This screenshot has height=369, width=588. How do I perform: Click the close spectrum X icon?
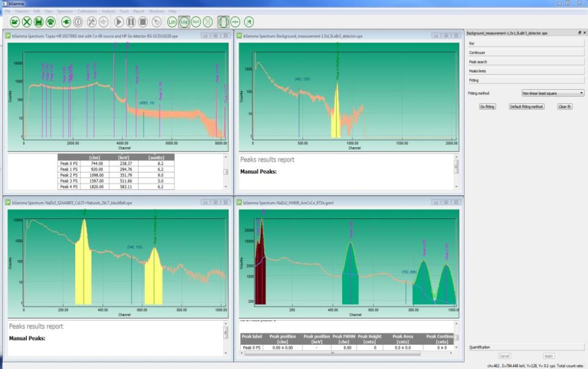point(26,22)
